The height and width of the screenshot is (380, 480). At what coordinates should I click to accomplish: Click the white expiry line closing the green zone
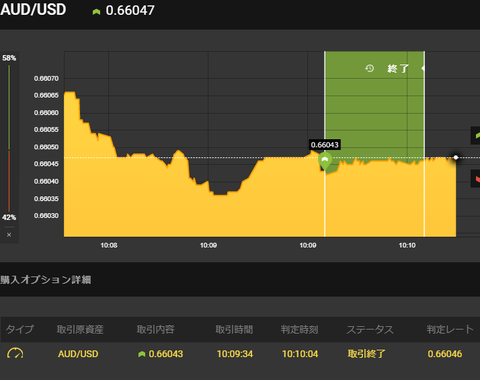(x=424, y=144)
